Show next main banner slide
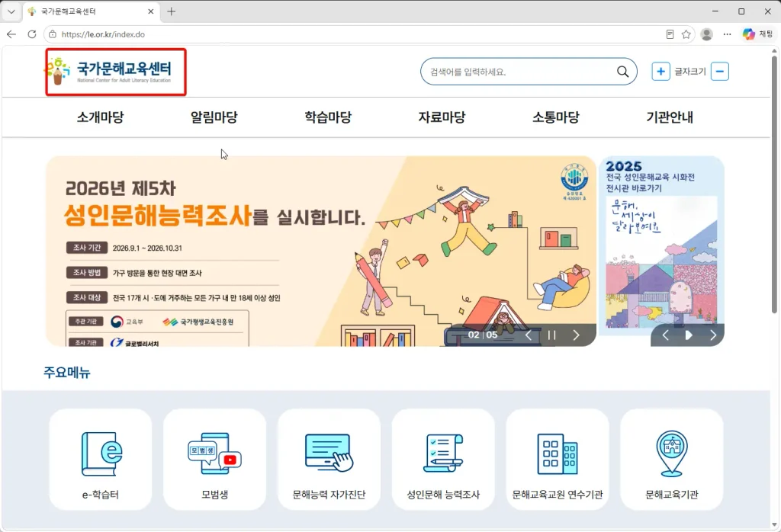781x532 pixels. pyautogui.click(x=576, y=335)
